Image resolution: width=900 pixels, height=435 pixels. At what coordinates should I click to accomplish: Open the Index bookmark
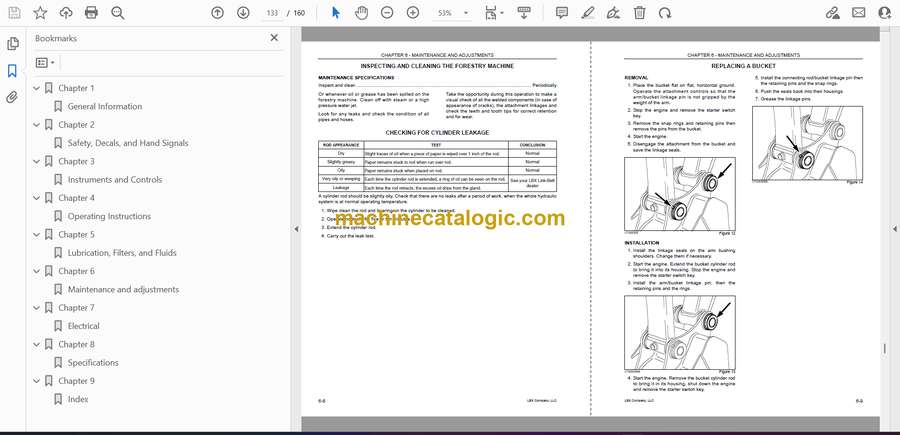pyautogui.click(x=78, y=399)
